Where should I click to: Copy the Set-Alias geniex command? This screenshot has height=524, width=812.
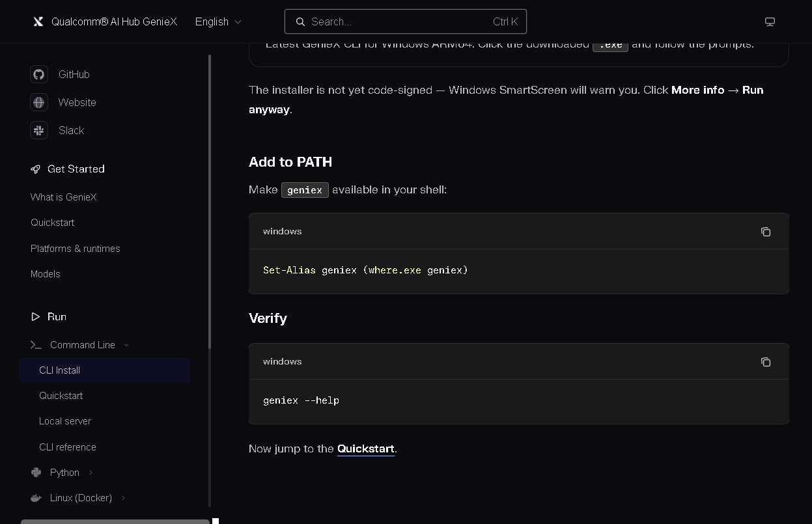pos(766,232)
